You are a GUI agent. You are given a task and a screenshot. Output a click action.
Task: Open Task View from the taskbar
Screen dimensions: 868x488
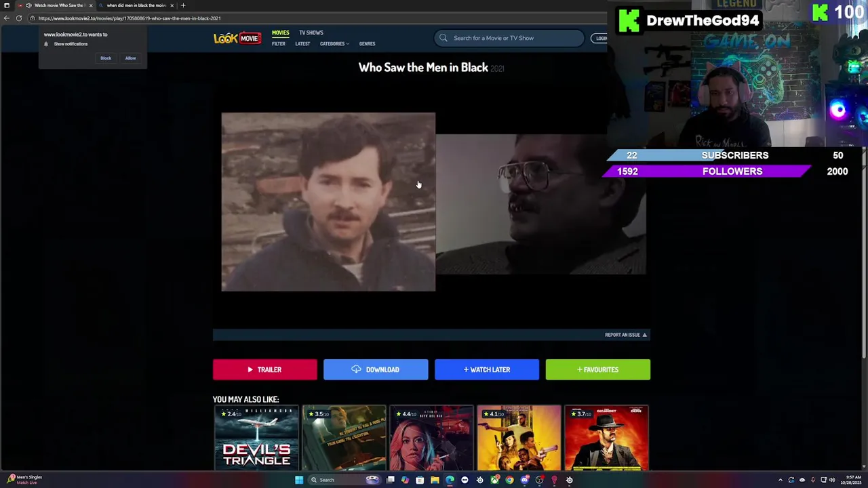tap(391, 480)
